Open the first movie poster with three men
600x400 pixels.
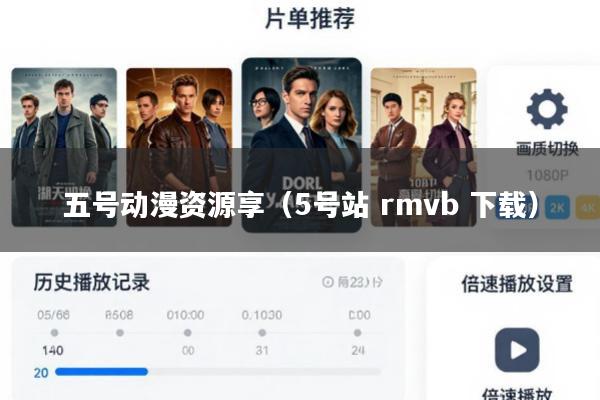(64, 147)
